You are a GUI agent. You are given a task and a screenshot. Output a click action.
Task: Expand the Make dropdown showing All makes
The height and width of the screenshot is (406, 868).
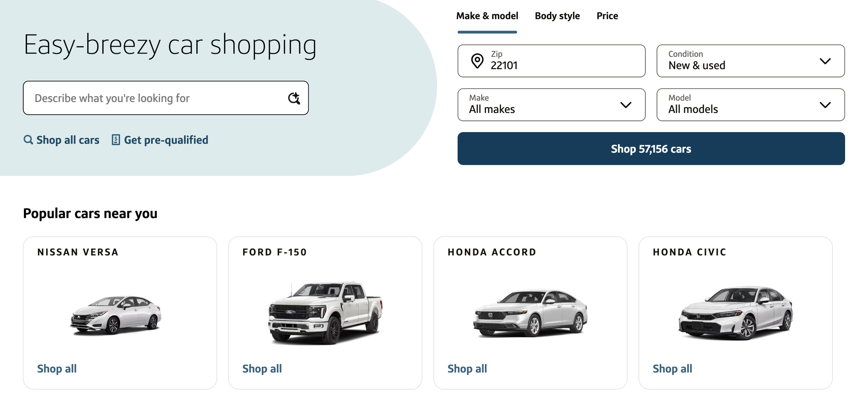(551, 105)
